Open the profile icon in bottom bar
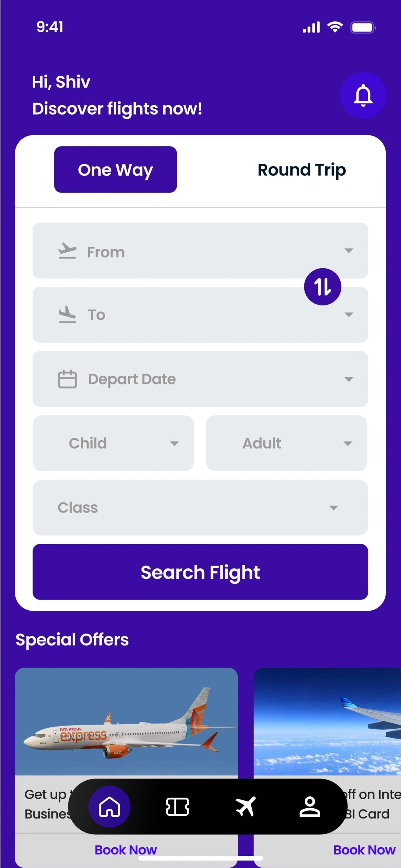 [309, 806]
